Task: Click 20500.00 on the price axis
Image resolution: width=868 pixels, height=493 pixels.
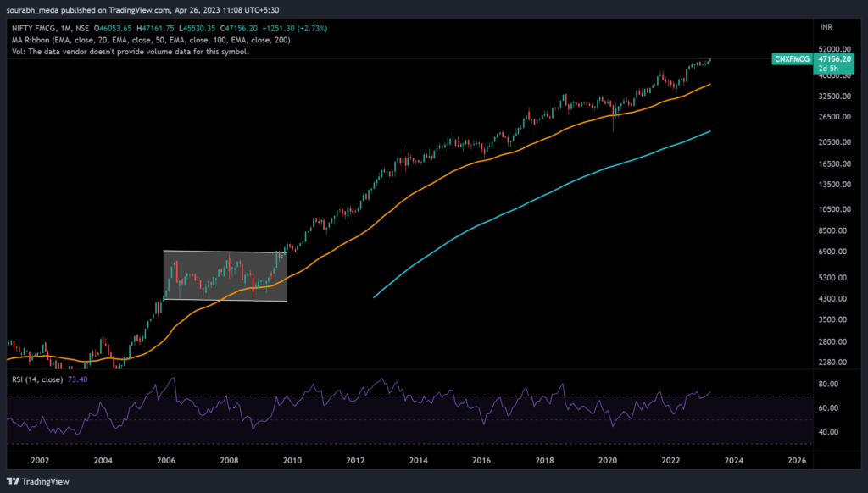Action: pos(835,142)
